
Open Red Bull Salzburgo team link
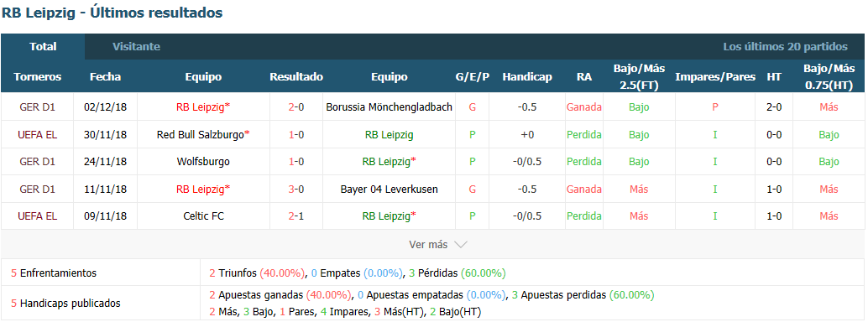tap(201, 134)
